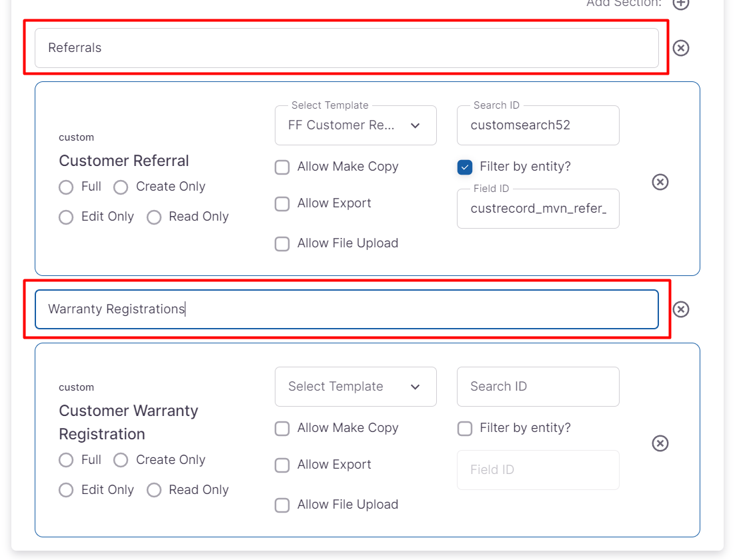
Task: Check Allow File Upload for Customer Referral
Action: coord(282,243)
